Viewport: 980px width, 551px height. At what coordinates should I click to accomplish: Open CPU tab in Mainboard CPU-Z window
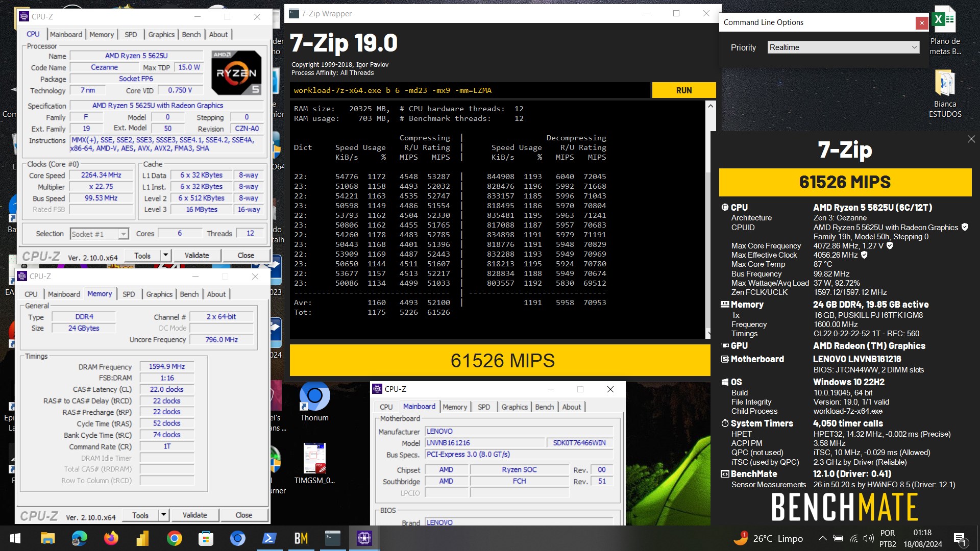pos(386,407)
